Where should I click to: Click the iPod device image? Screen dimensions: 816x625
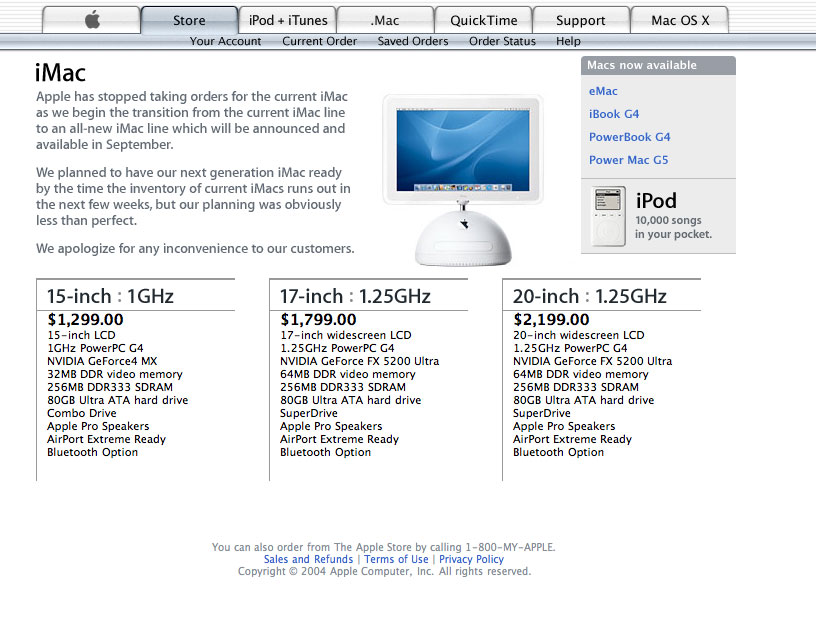click(608, 216)
